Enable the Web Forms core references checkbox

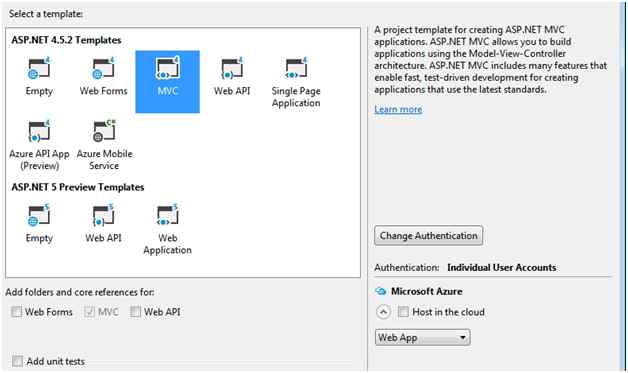[16, 312]
